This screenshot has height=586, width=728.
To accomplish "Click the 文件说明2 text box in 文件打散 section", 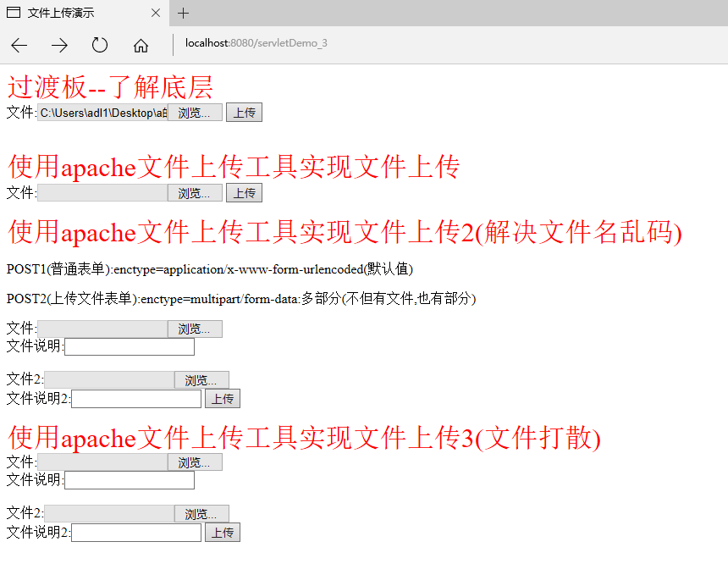I will click(x=136, y=532).
